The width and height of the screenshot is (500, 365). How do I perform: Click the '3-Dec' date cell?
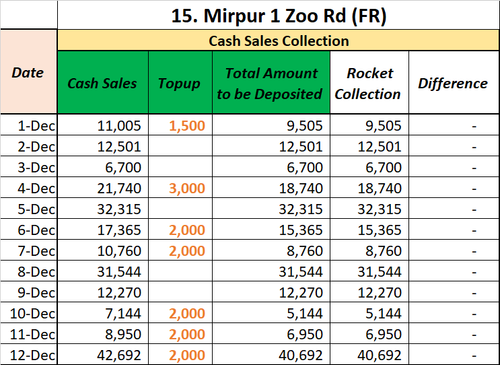(29, 167)
